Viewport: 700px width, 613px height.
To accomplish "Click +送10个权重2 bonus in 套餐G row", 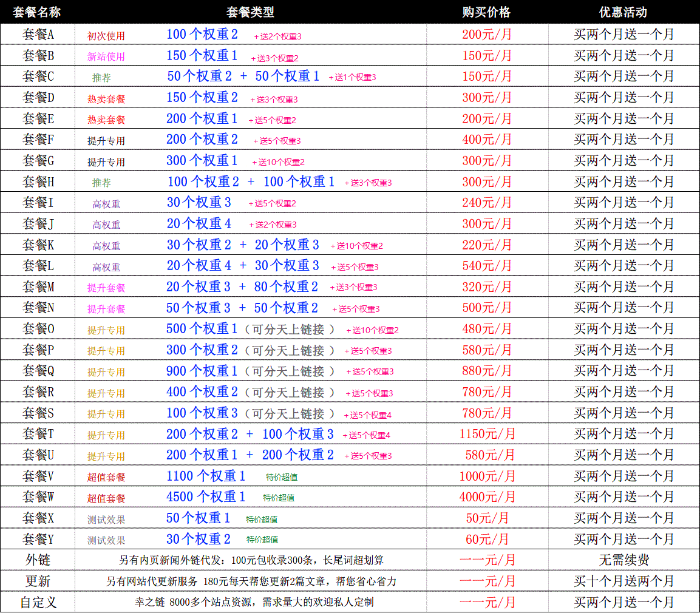I will pos(279,162).
